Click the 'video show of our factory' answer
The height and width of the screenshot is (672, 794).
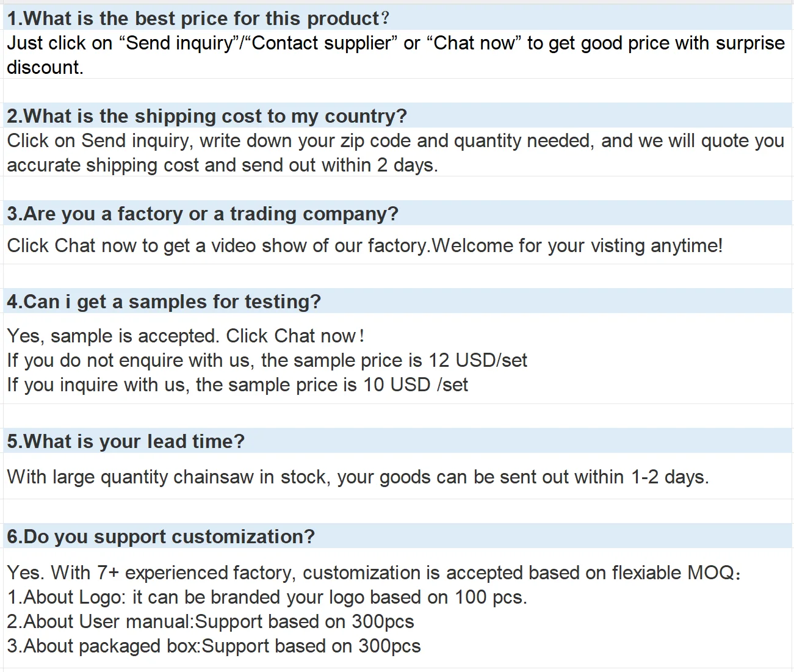click(x=364, y=245)
